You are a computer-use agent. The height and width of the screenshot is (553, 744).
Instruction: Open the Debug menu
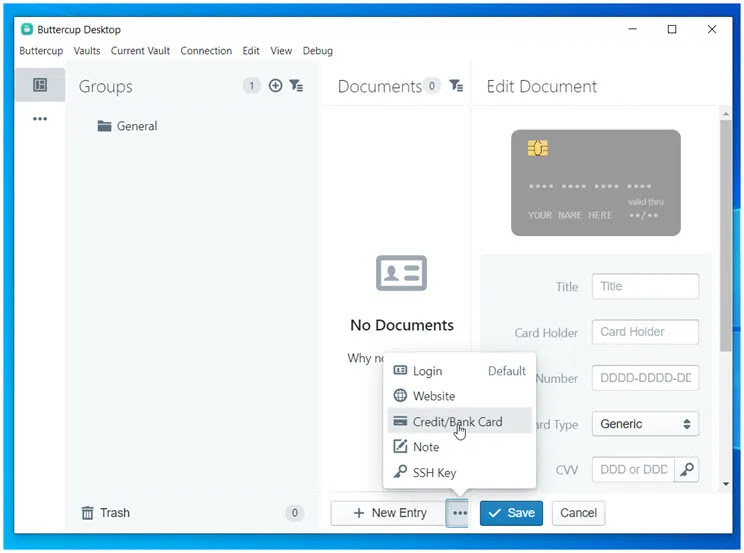click(x=317, y=51)
